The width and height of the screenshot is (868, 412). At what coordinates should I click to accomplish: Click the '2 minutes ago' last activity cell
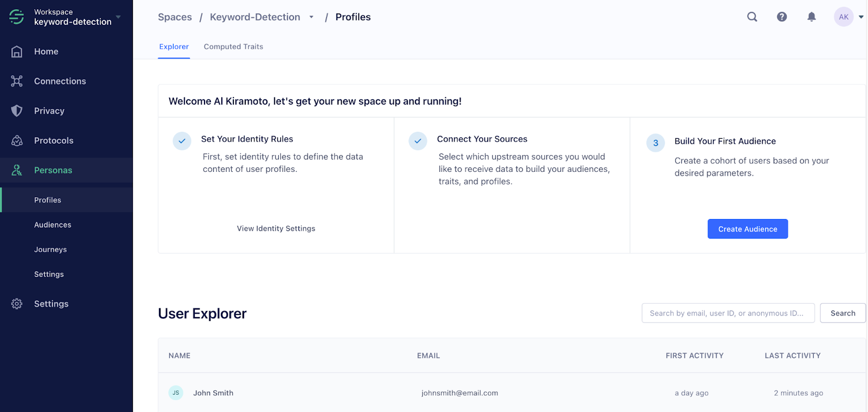[x=799, y=393]
